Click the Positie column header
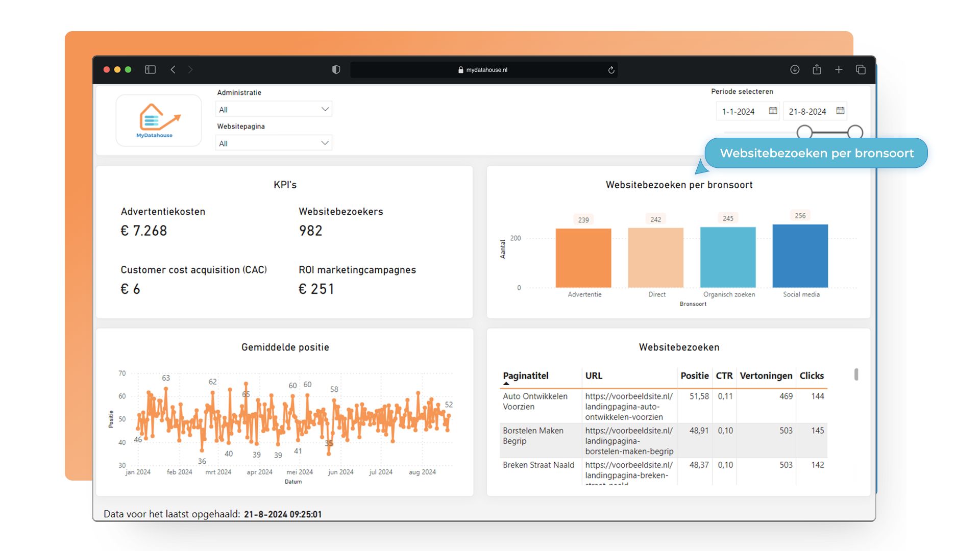The height and width of the screenshot is (551, 980). click(694, 375)
